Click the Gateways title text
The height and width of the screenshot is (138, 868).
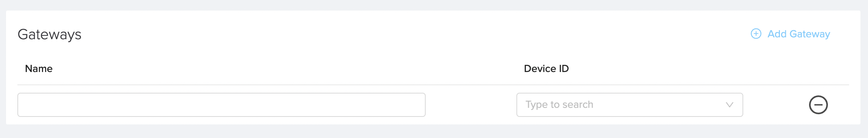point(50,35)
